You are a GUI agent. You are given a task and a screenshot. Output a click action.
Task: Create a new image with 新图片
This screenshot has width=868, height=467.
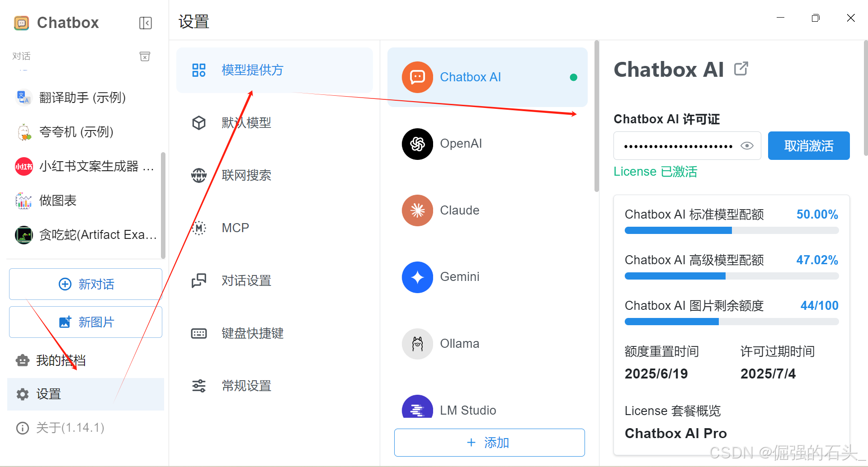[x=85, y=322]
